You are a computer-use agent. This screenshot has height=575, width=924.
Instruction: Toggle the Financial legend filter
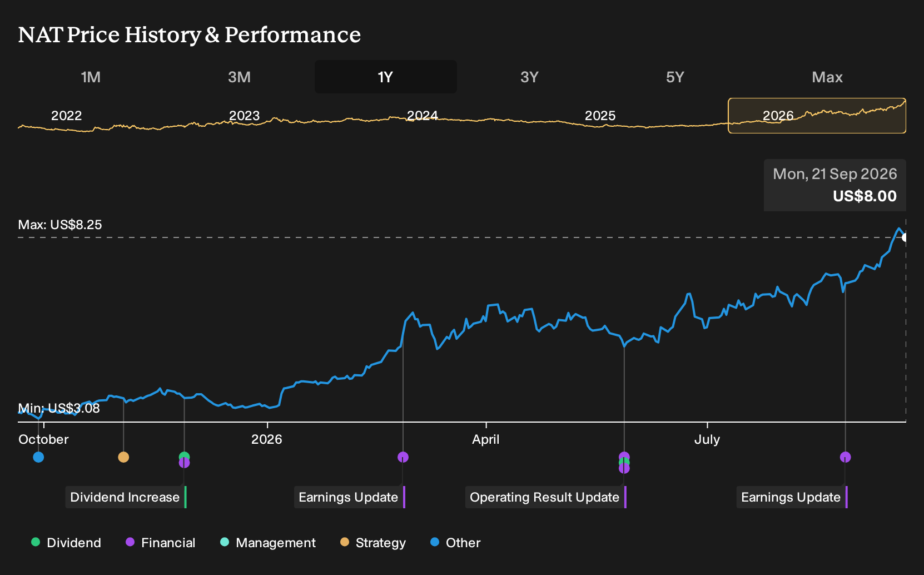[x=160, y=543]
